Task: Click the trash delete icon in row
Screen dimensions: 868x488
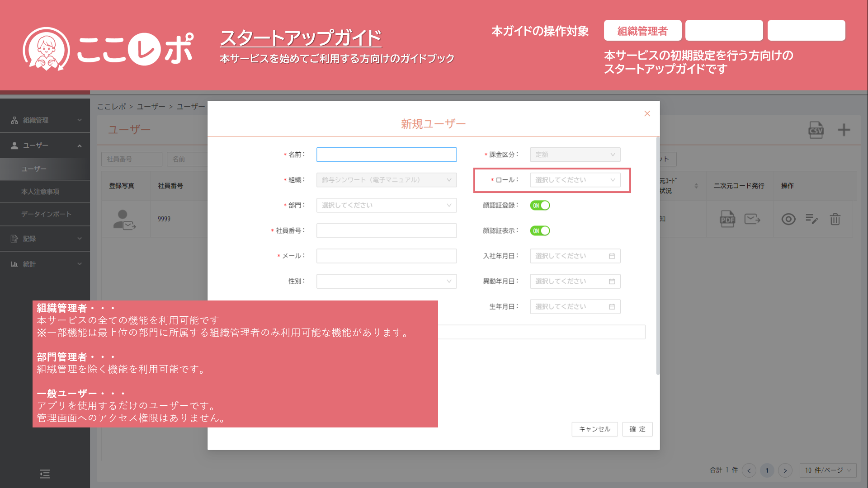Action: (835, 219)
